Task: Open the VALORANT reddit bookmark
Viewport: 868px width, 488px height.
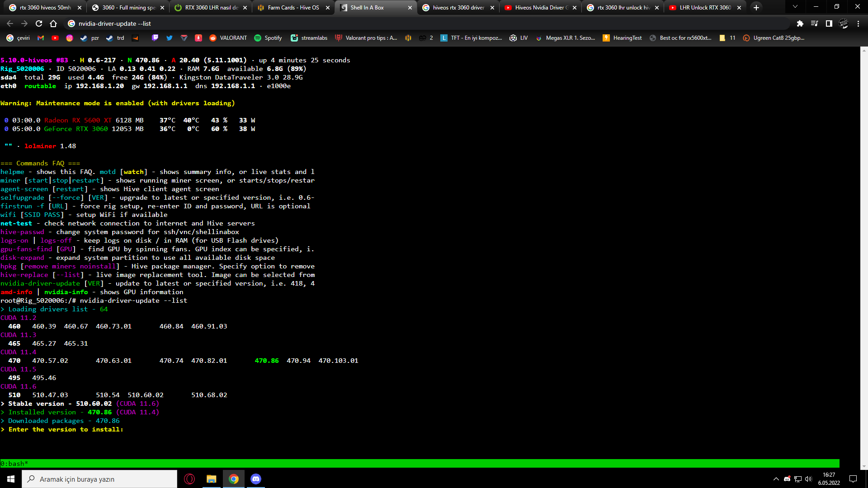Action: point(228,38)
